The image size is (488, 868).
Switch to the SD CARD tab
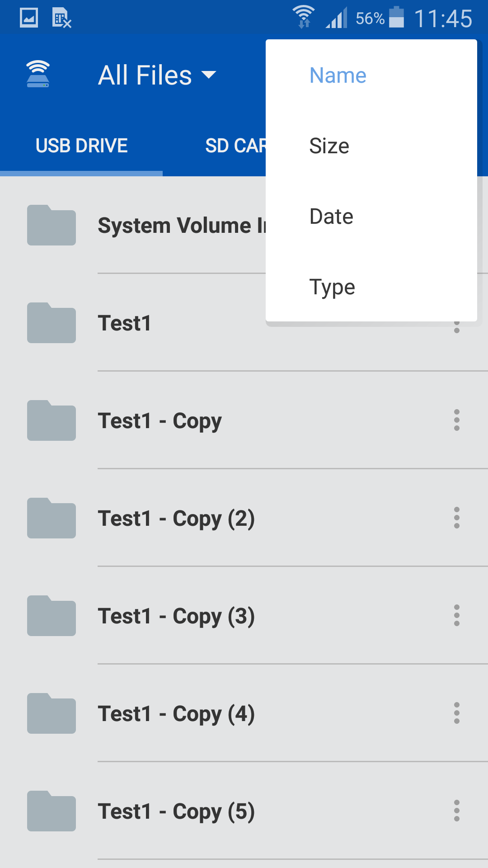point(235,146)
